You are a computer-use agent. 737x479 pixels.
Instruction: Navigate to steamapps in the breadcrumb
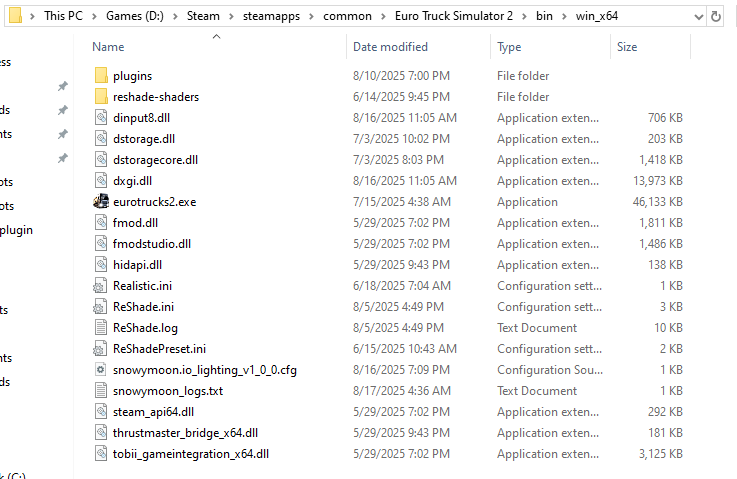coord(271,16)
